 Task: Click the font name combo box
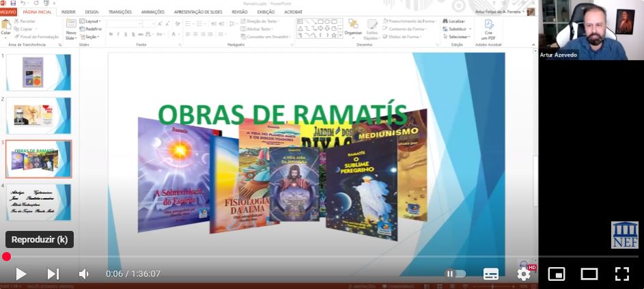coord(124,24)
